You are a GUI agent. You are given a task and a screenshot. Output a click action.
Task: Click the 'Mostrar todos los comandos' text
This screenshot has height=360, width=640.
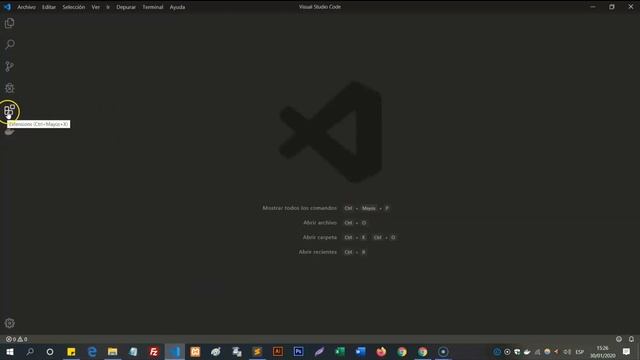click(300, 208)
